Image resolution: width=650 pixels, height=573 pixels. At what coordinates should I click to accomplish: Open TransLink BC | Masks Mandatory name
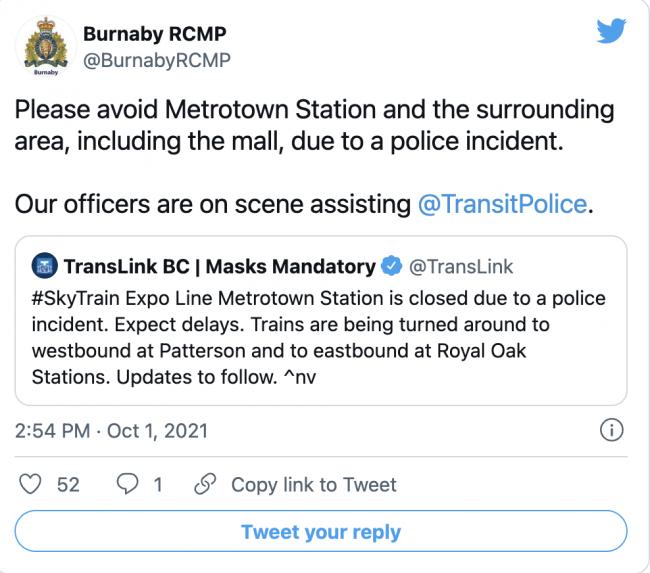(220, 266)
